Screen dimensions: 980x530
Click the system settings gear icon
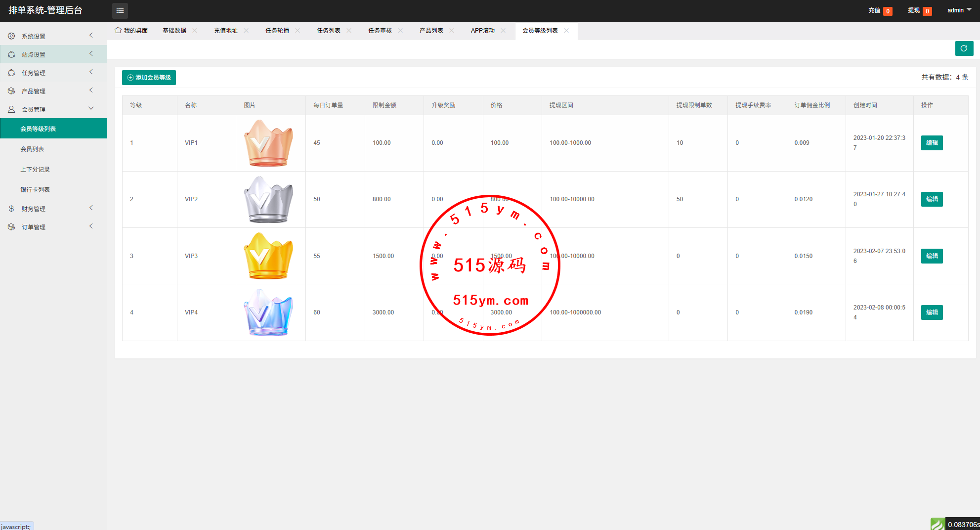pyautogui.click(x=11, y=36)
